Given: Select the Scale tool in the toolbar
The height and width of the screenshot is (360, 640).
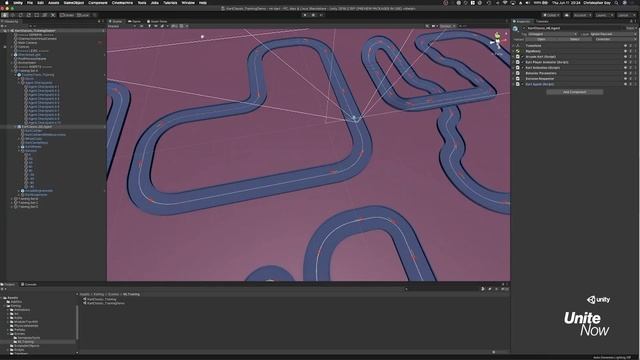Looking at the screenshot, I should (29, 15).
